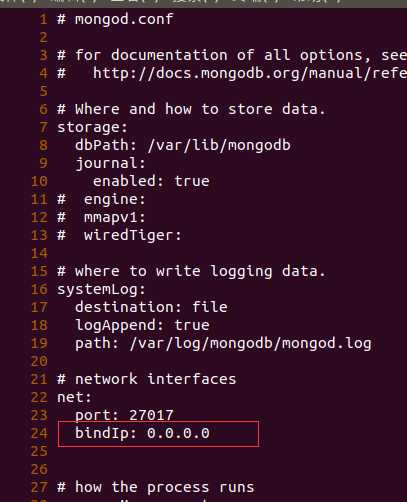Click the '# mongod.conf' header comment on line 1
This screenshot has height=502, width=407.
point(115,19)
